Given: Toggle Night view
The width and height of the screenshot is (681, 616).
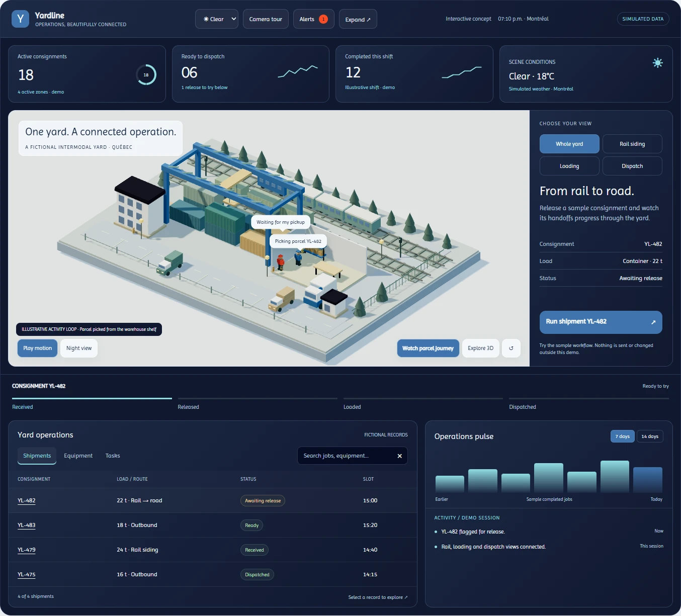Looking at the screenshot, I should click(x=79, y=348).
